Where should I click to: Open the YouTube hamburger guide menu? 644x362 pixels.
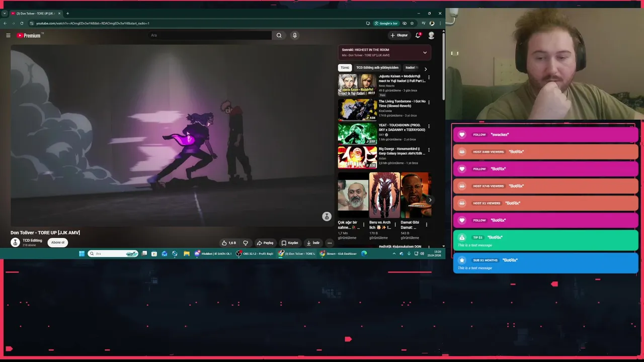pos(8,35)
